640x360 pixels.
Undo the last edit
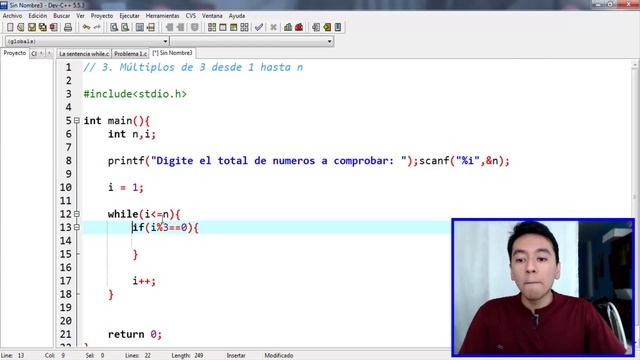point(86,27)
